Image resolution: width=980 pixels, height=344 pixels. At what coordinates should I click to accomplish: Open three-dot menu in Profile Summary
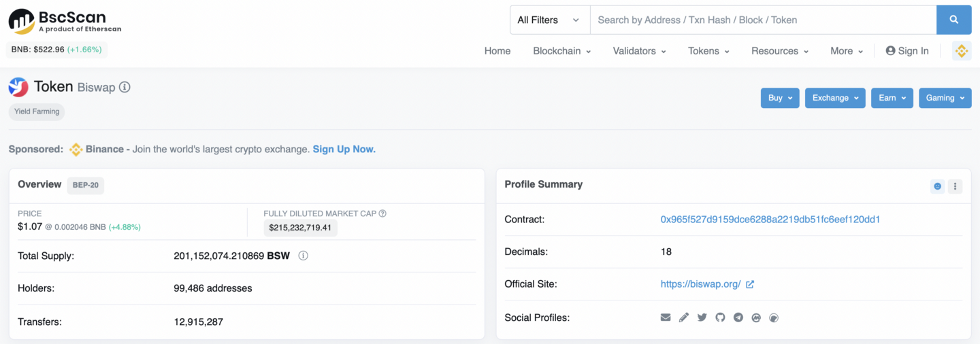tap(955, 186)
